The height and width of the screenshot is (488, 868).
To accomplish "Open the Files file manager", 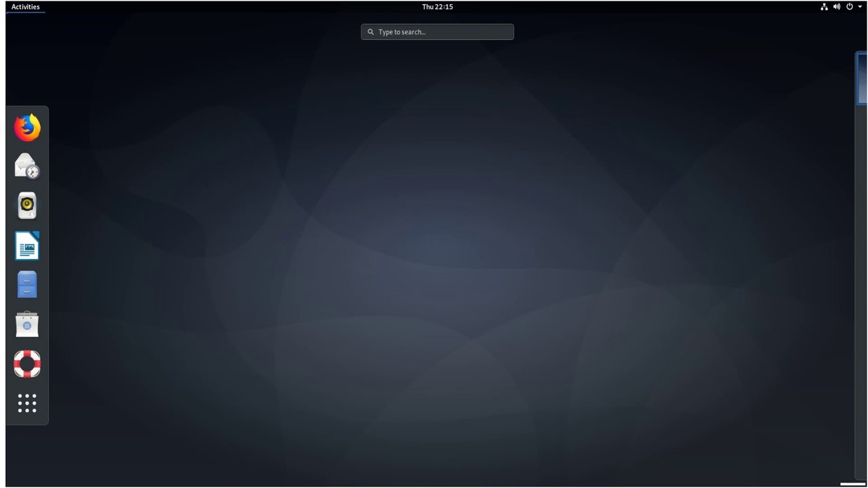I will tap(27, 285).
